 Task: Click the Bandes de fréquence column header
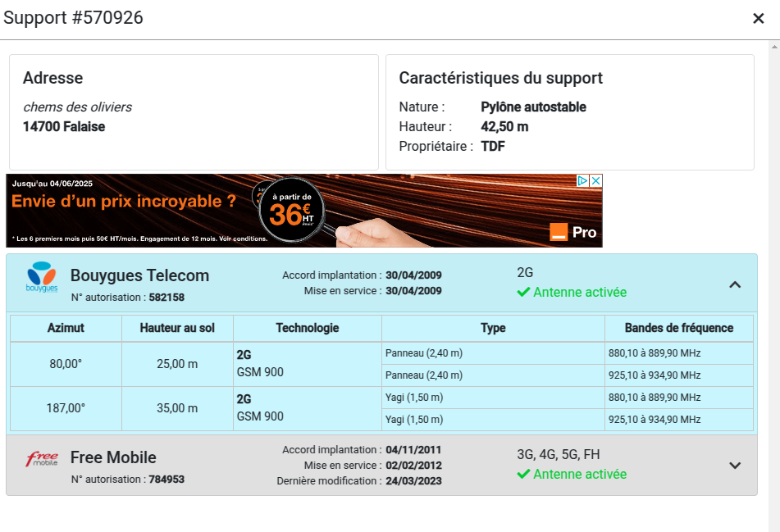(x=678, y=328)
